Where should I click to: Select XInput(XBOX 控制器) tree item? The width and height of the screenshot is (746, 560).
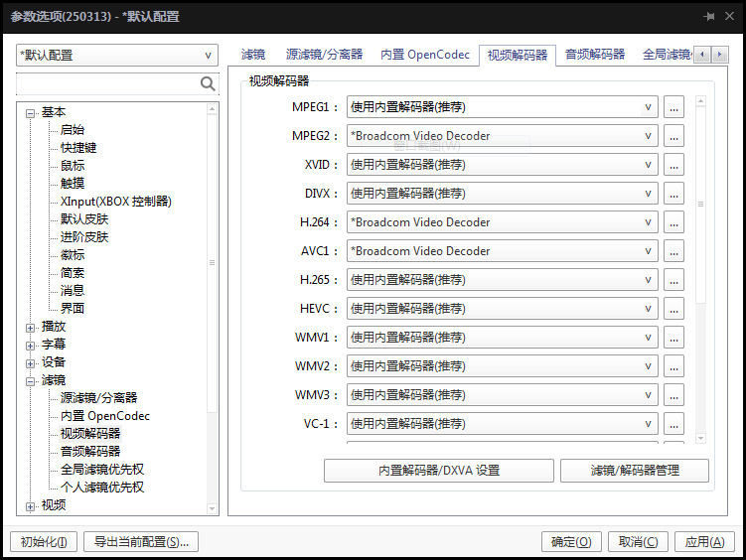click(x=115, y=202)
